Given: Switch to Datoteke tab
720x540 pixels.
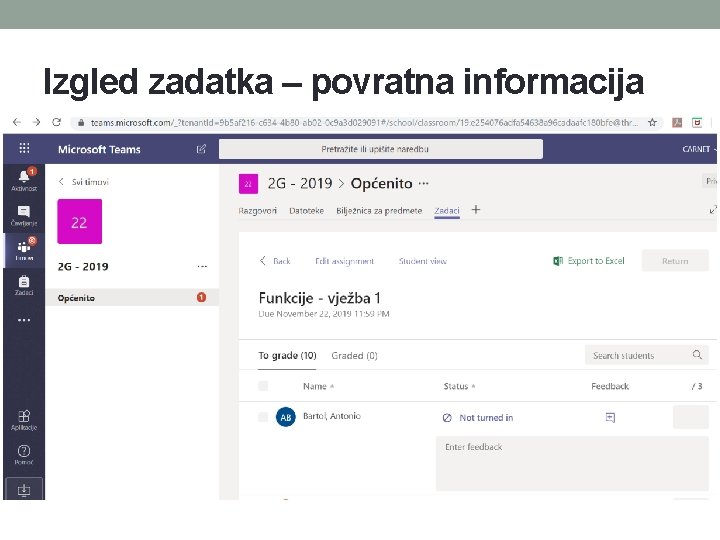Looking at the screenshot, I should 306,211.
